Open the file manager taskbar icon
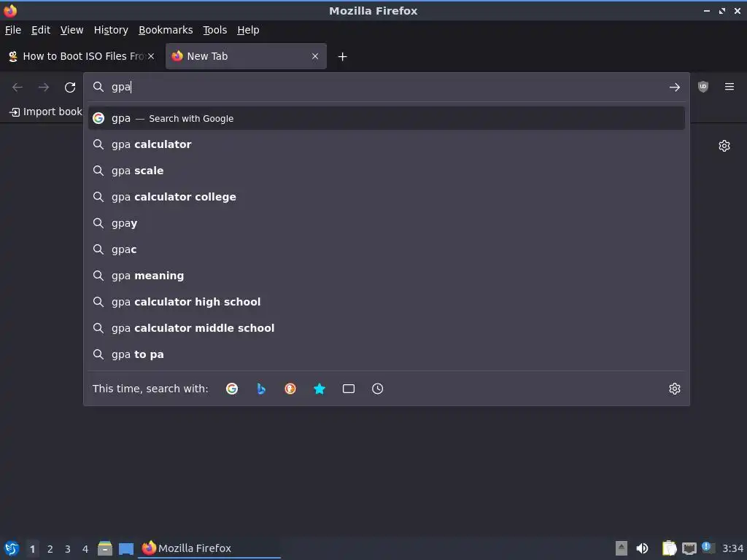 [x=105, y=548]
